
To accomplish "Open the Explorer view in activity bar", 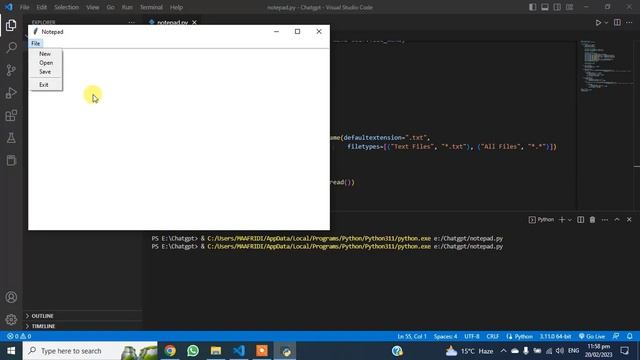I will point(11,25).
